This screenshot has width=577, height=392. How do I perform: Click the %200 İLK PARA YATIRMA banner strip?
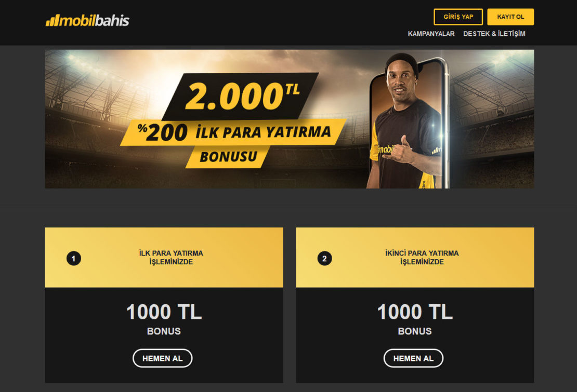[x=233, y=132]
